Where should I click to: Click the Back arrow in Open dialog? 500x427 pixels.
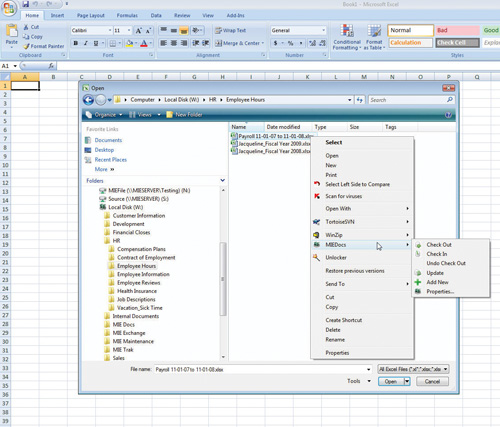click(88, 100)
